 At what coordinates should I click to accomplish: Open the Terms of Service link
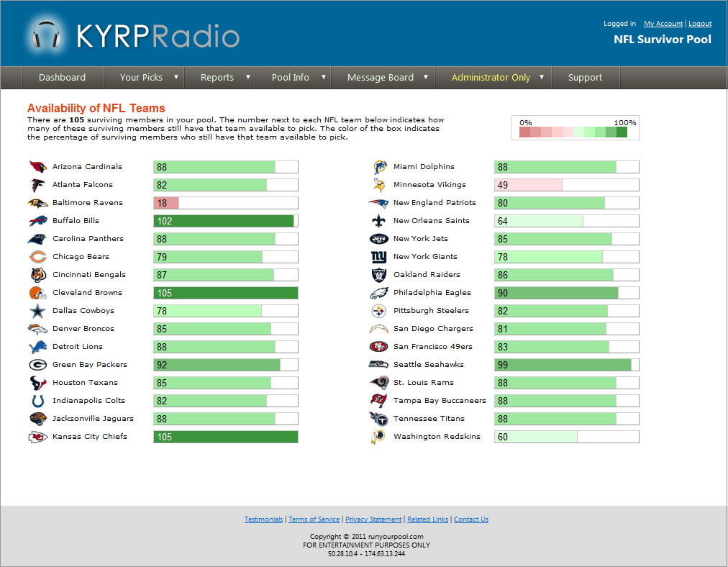pyautogui.click(x=314, y=520)
